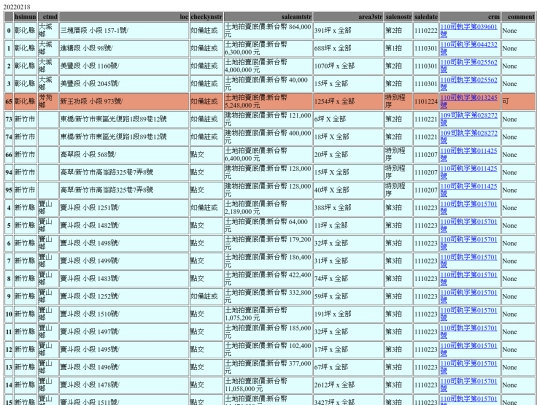Open case link 028272 in row 74
Viewport: 540px width, 405px height.
coord(469,137)
